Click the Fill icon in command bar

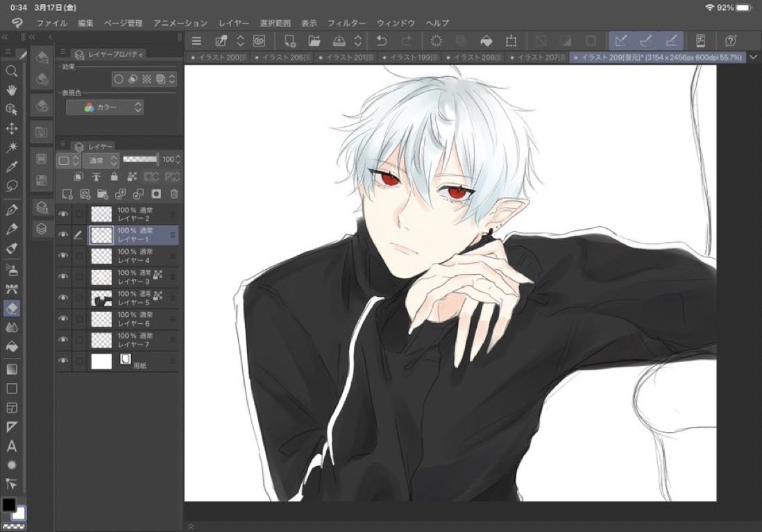coord(486,41)
